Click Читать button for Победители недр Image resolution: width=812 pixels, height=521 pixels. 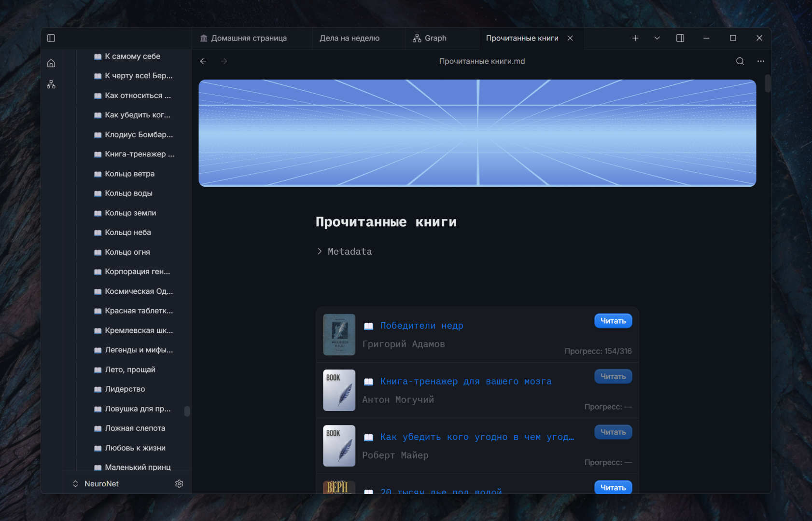pos(613,321)
